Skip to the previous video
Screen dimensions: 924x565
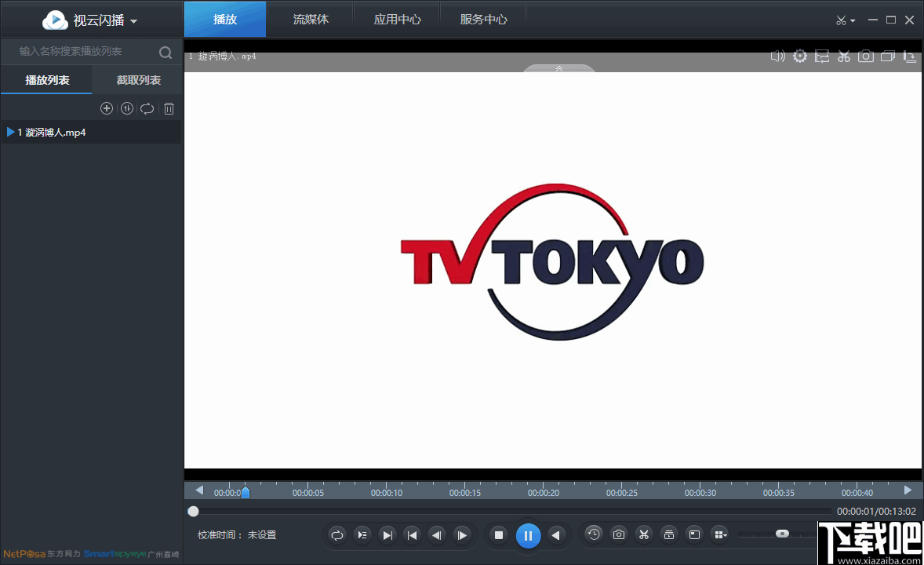pos(413,535)
